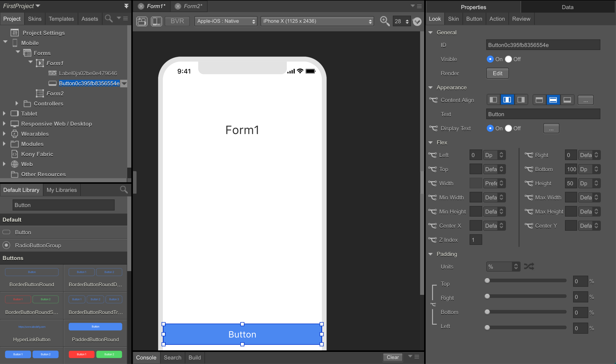Image resolution: width=616 pixels, height=364 pixels.
Task: Click the search icon in project panel tabs
Action: [109, 19]
